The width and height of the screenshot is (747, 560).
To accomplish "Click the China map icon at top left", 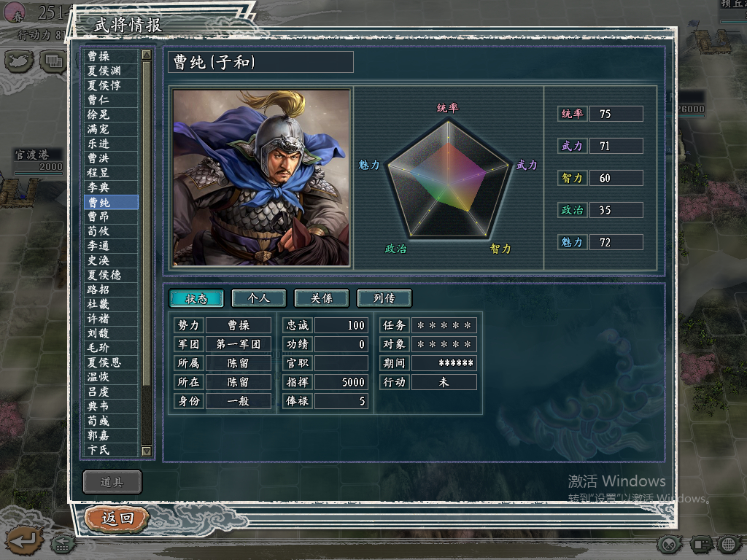I will [x=20, y=61].
